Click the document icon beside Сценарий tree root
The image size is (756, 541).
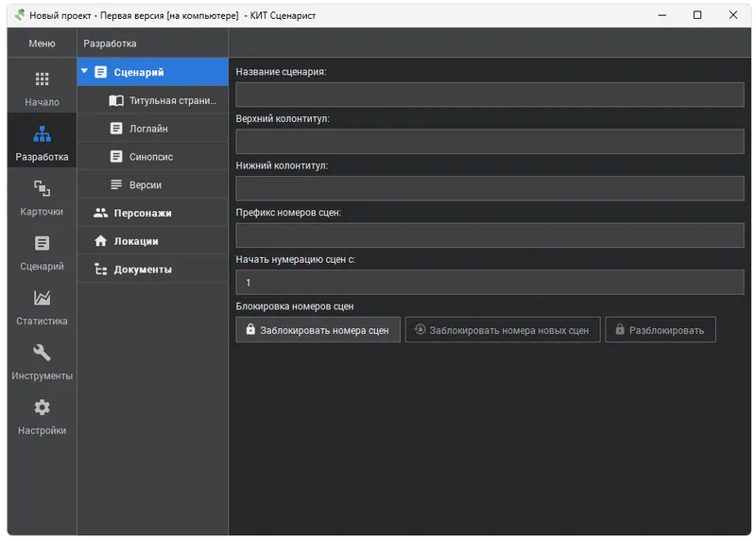(100, 72)
